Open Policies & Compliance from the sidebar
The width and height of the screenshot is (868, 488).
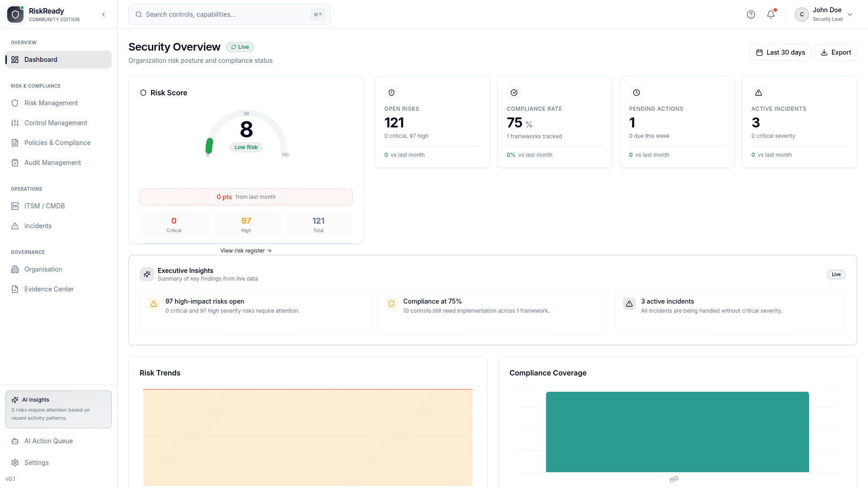(57, 142)
